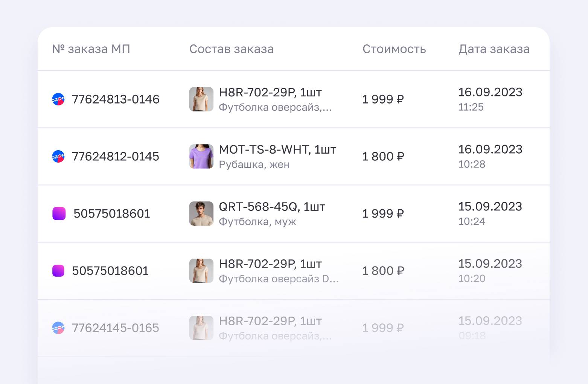588x384 pixels.
Task: Click the 1 800 ₽ price for Рубашка, жен
Action: (383, 157)
